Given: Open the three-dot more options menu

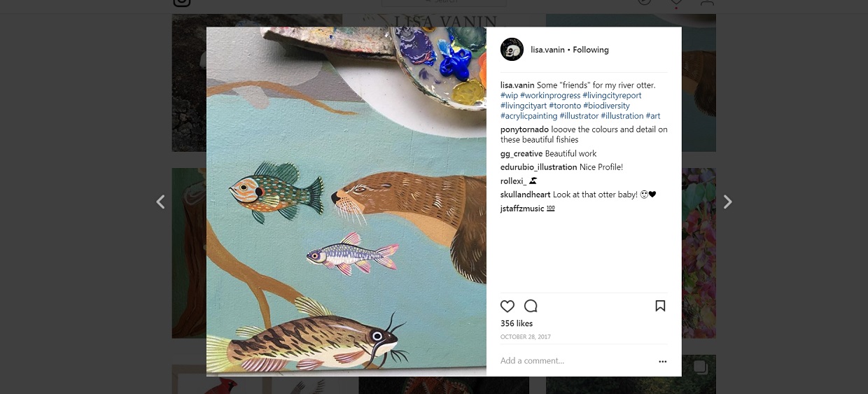Looking at the screenshot, I should (x=662, y=362).
